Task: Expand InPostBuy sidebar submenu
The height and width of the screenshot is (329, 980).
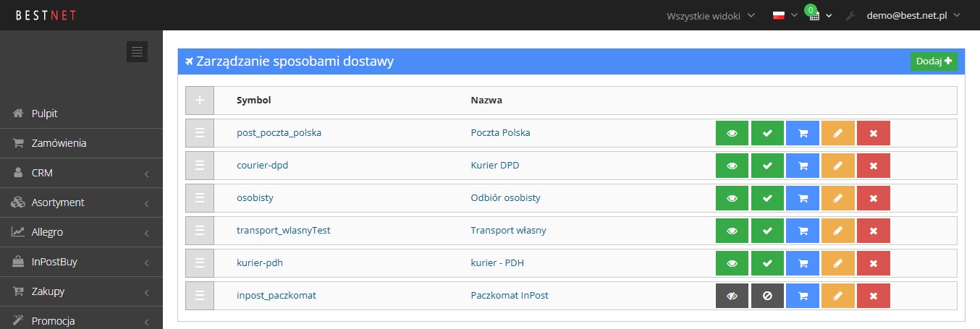Action: coord(81,262)
